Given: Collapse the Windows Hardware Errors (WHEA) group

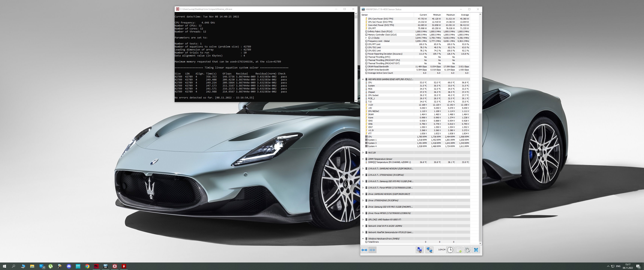Looking at the screenshot, I should 363,239.
